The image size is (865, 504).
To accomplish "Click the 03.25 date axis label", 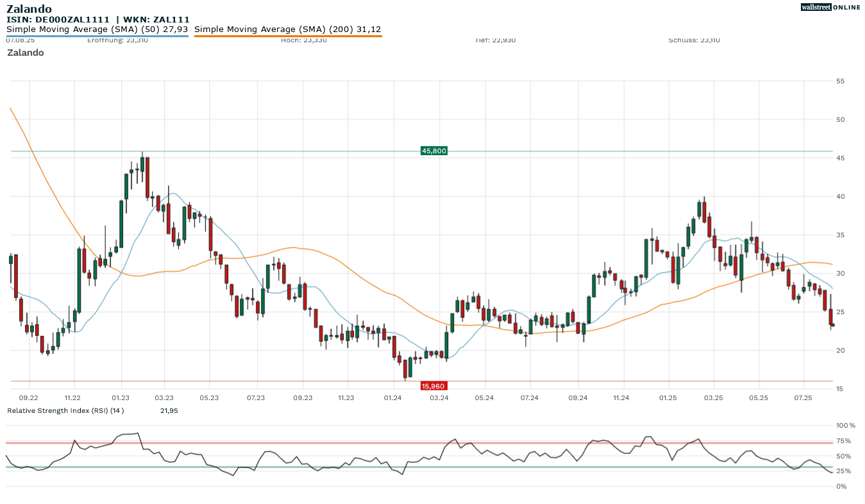I will click(x=713, y=398).
